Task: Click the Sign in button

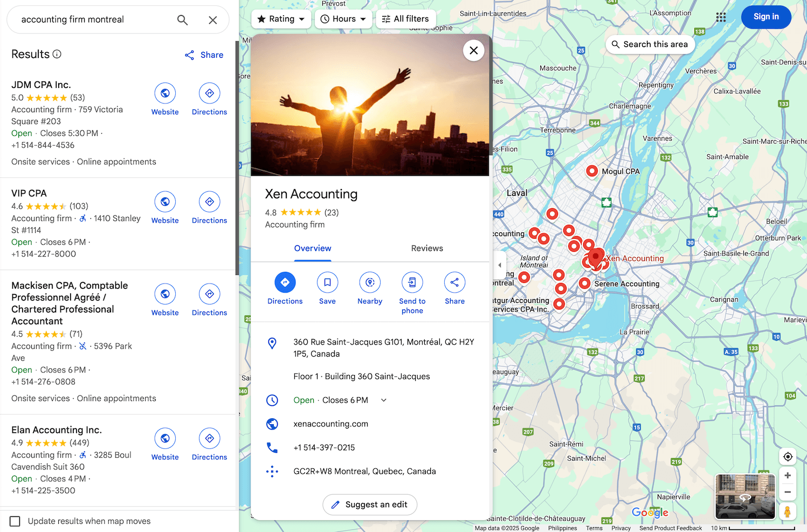Action: (x=766, y=17)
